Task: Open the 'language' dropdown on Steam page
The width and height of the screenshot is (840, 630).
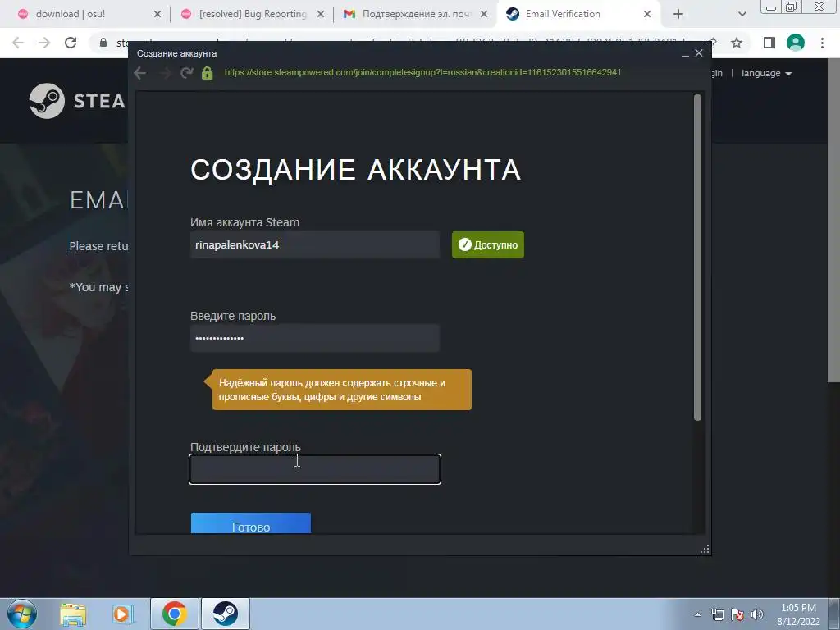Action: pos(767,73)
